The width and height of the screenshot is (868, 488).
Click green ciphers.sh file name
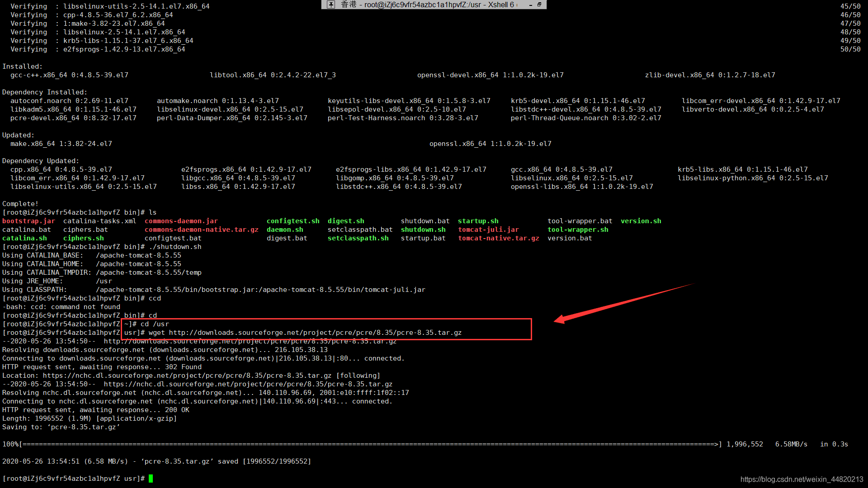(x=83, y=238)
